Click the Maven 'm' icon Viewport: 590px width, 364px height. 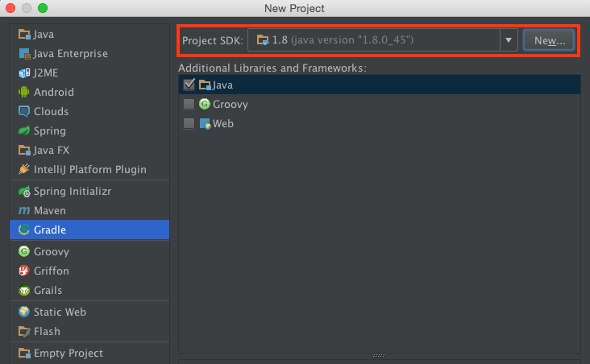click(24, 210)
